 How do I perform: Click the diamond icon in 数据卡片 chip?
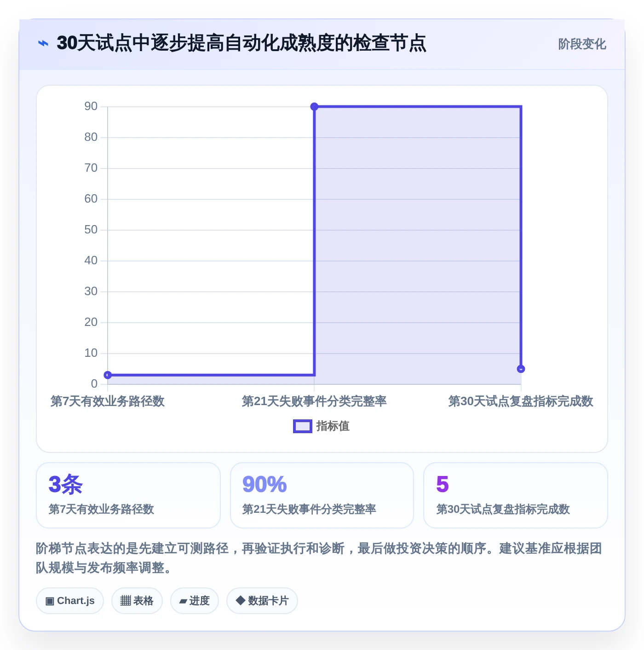[240, 600]
